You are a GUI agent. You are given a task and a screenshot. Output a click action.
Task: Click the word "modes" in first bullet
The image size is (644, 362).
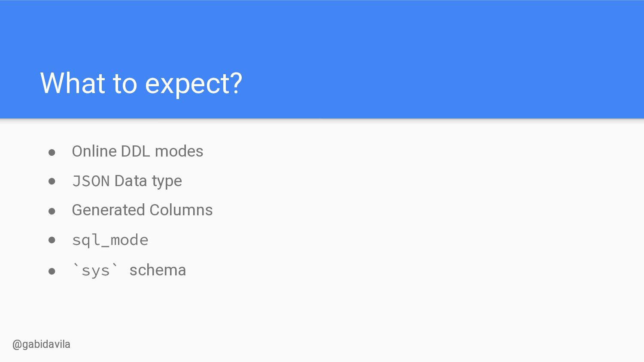(x=179, y=151)
